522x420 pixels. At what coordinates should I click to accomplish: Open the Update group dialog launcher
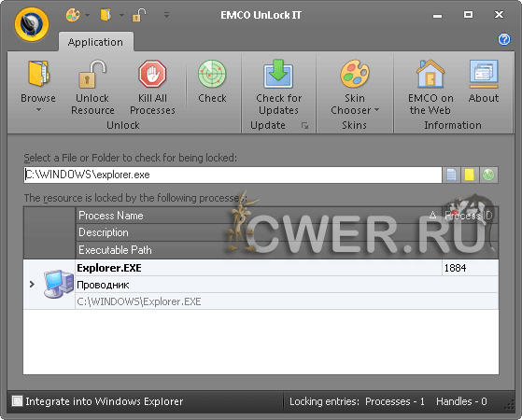304,125
